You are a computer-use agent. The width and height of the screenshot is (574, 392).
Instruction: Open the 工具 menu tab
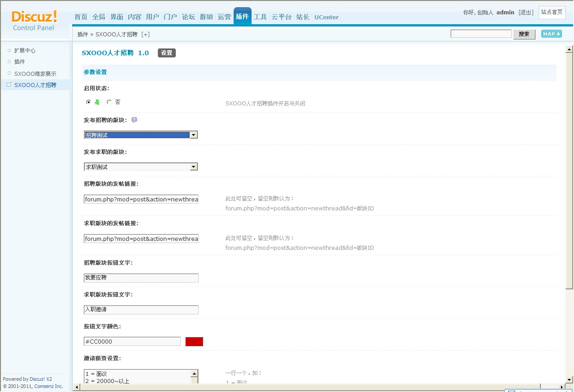pos(260,17)
